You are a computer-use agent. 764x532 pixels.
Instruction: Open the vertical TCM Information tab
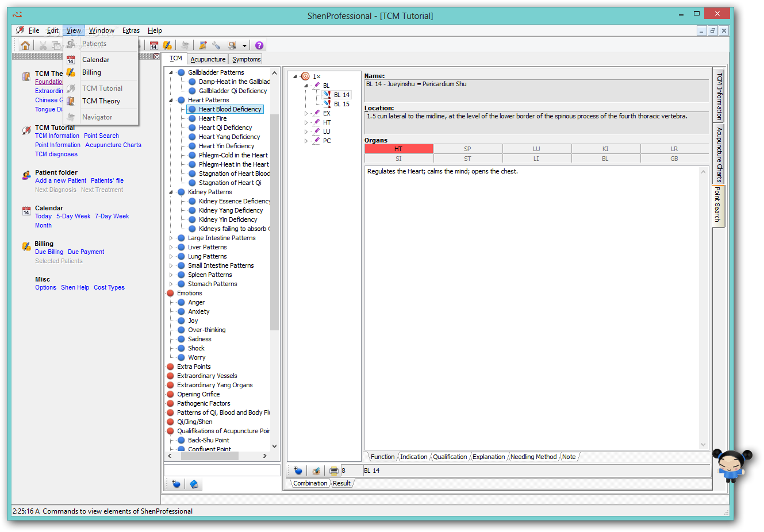(x=719, y=96)
